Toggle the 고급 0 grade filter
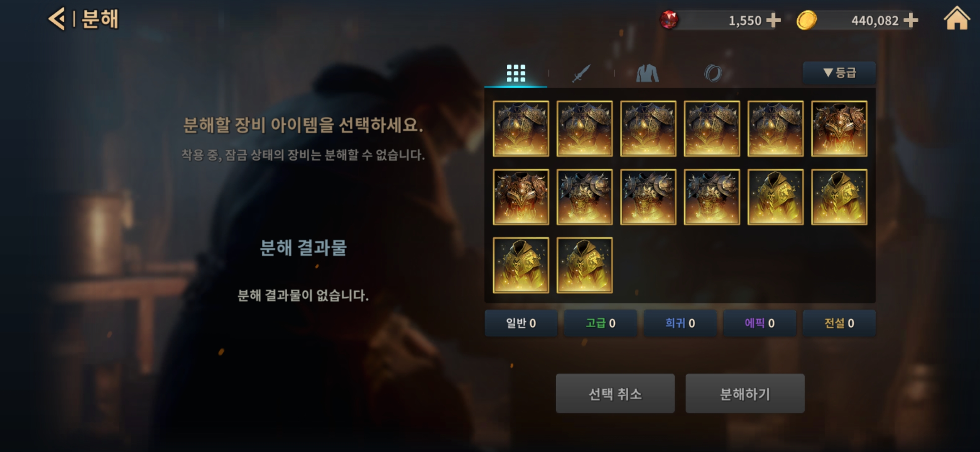The height and width of the screenshot is (452, 980). (x=600, y=323)
